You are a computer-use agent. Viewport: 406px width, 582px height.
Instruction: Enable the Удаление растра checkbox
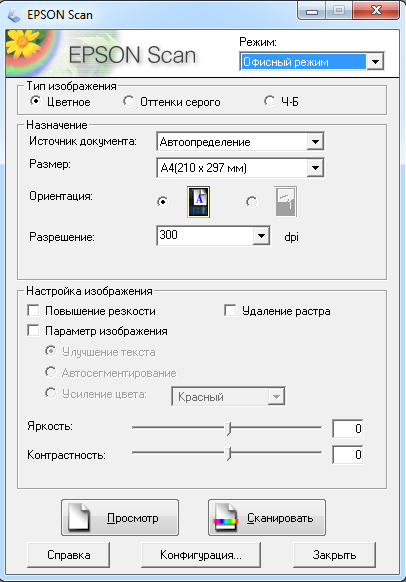click(230, 310)
